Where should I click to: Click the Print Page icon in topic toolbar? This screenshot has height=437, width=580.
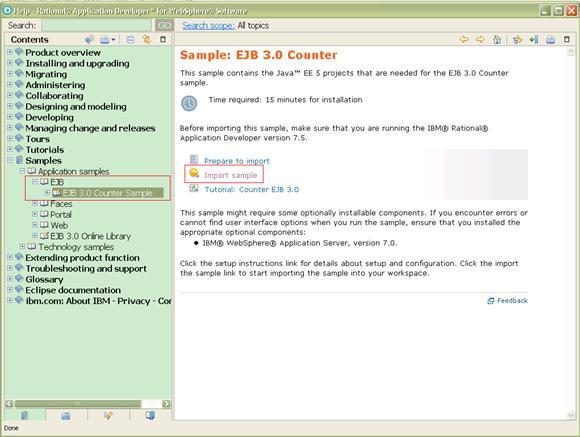(x=550, y=39)
